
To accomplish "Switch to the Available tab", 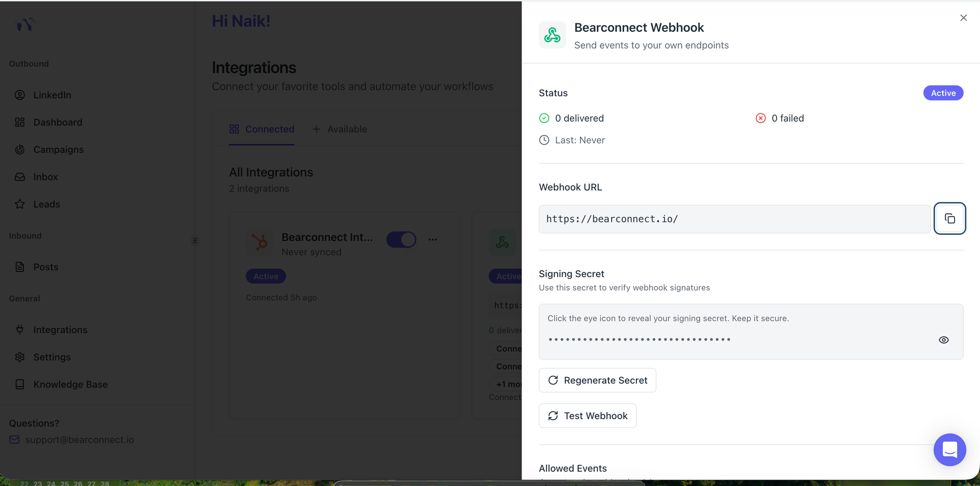I will 340,129.
